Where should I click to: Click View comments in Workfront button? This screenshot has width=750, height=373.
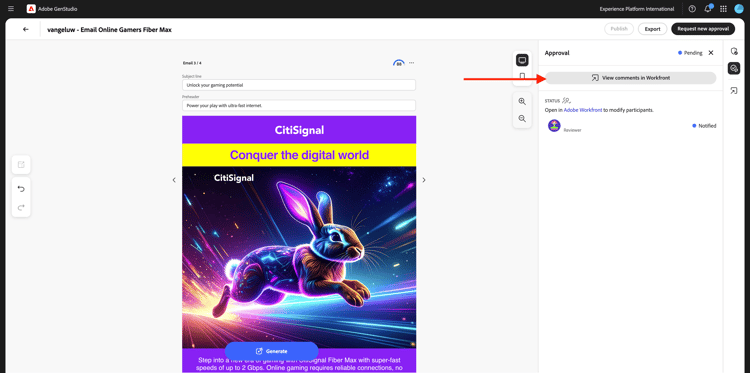(630, 77)
